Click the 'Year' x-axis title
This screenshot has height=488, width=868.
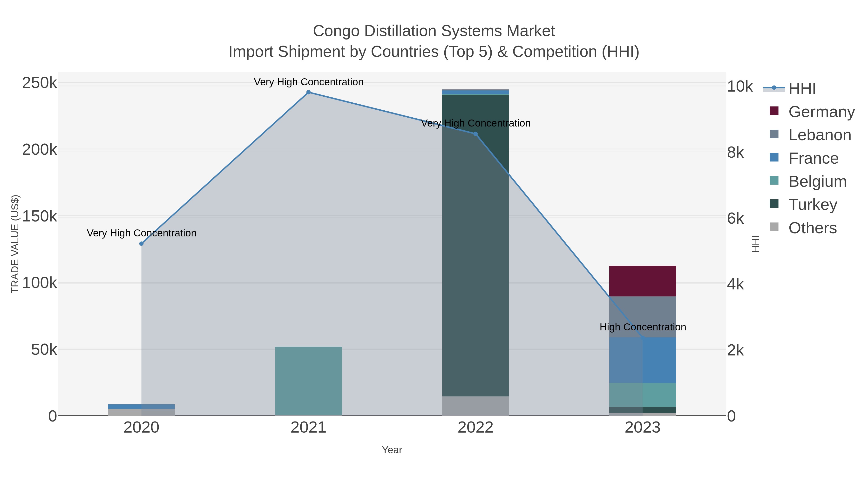click(x=392, y=450)
